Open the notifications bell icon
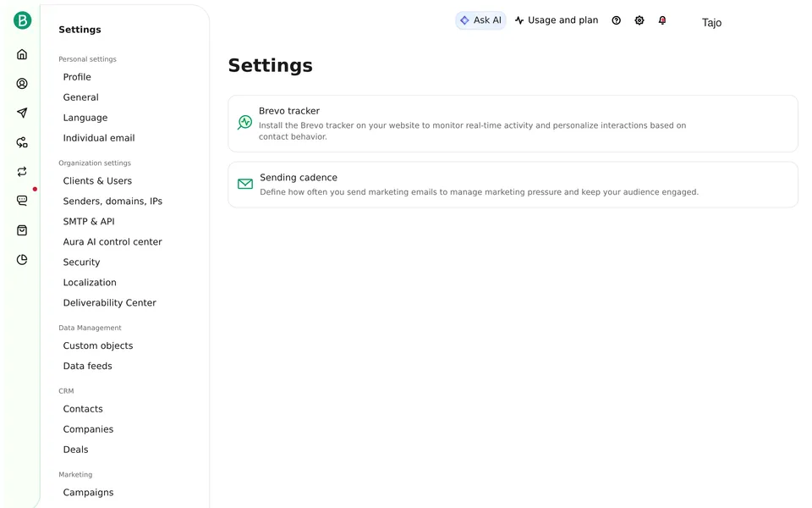Viewport: 812px width, 508px height. pos(662,20)
